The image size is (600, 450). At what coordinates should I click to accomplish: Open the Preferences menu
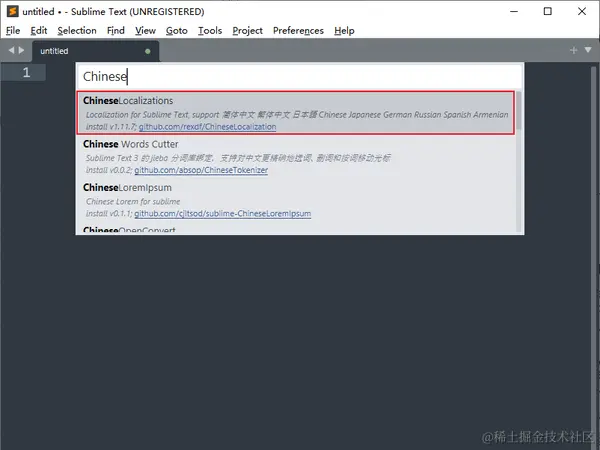298,31
